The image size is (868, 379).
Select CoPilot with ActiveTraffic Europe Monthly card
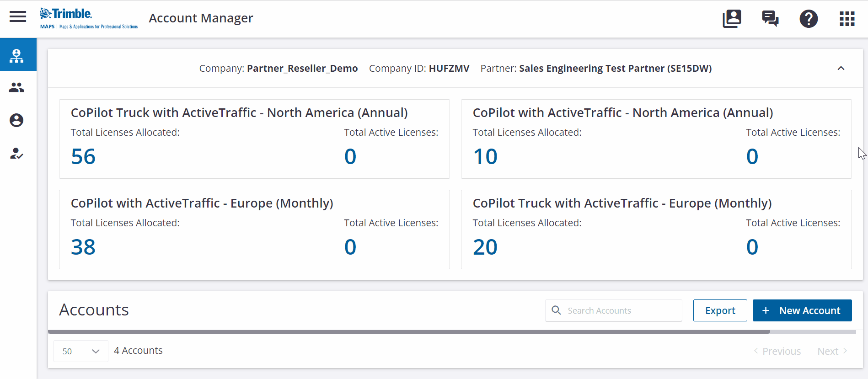click(254, 230)
